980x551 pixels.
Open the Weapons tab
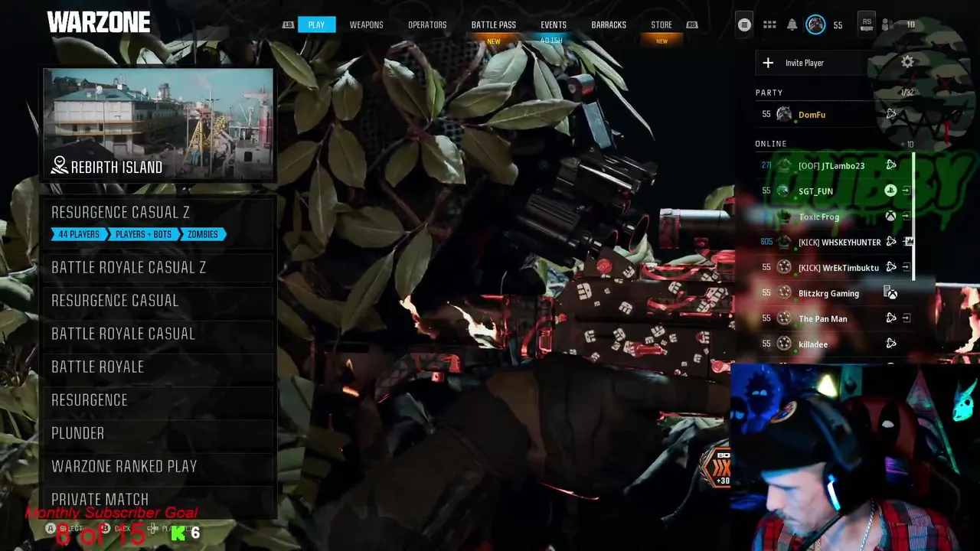point(366,24)
